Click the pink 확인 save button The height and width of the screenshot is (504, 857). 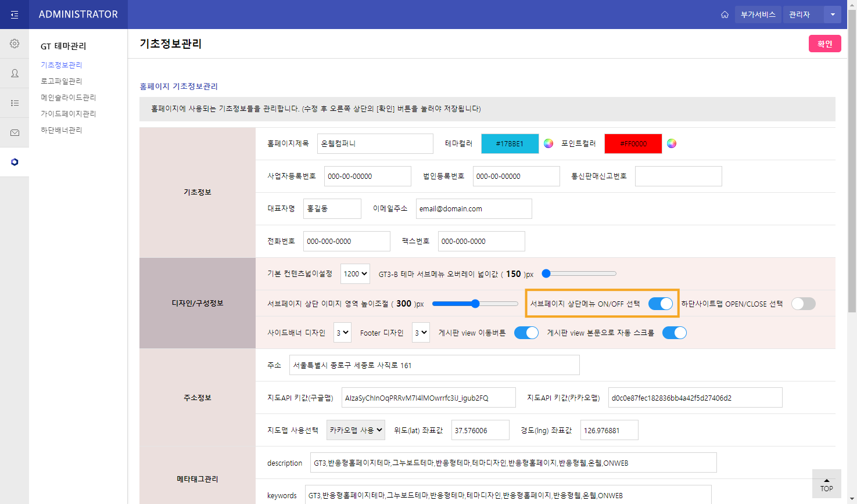click(825, 44)
